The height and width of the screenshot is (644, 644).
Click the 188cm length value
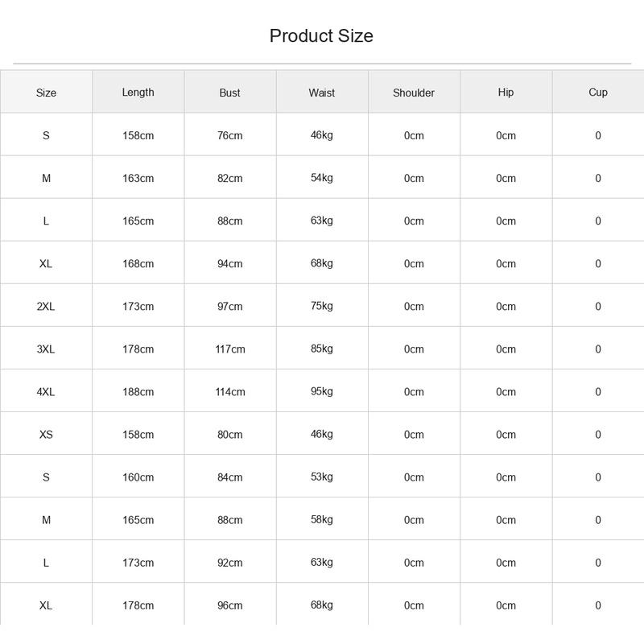(x=138, y=392)
